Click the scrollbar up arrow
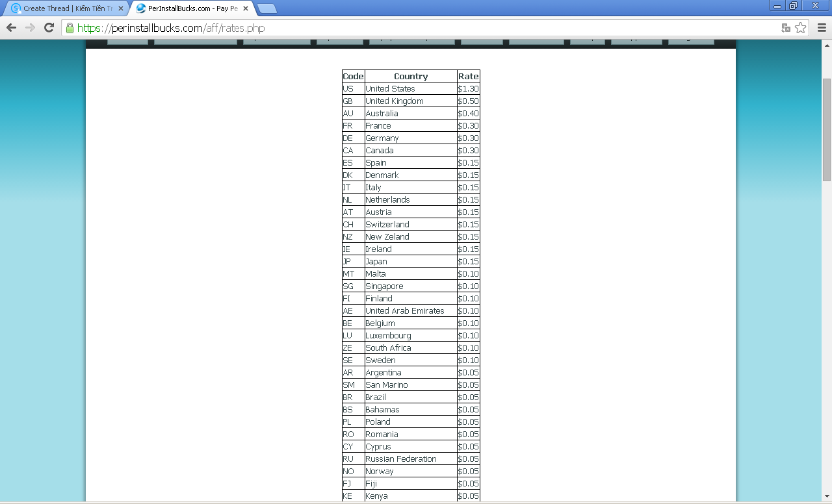Screen dimensions: 832x504 pos(827,44)
